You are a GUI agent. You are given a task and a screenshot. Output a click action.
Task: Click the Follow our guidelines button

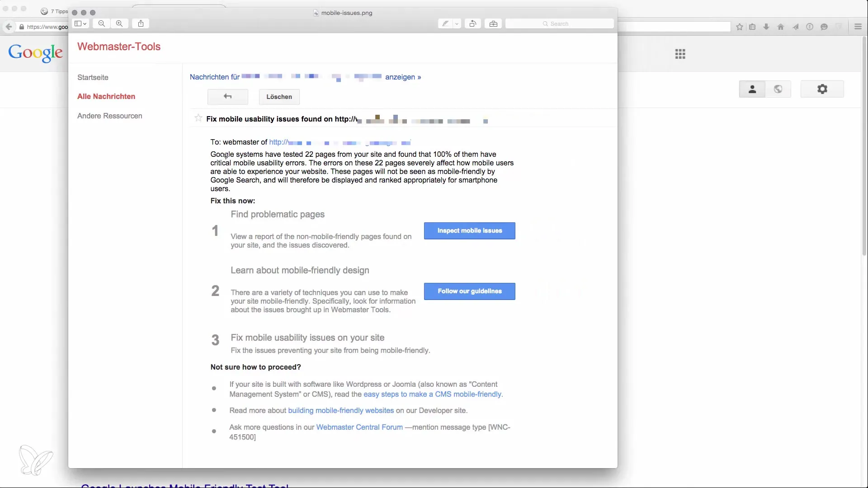point(470,291)
